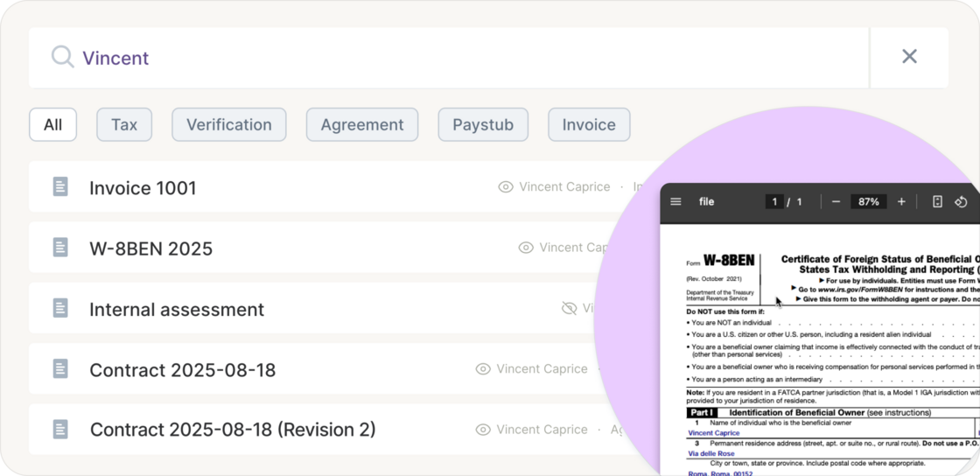Click document icon beside W-8BEN 2025
The width and height of the screenshot is (980, 476).
point(60,248)
